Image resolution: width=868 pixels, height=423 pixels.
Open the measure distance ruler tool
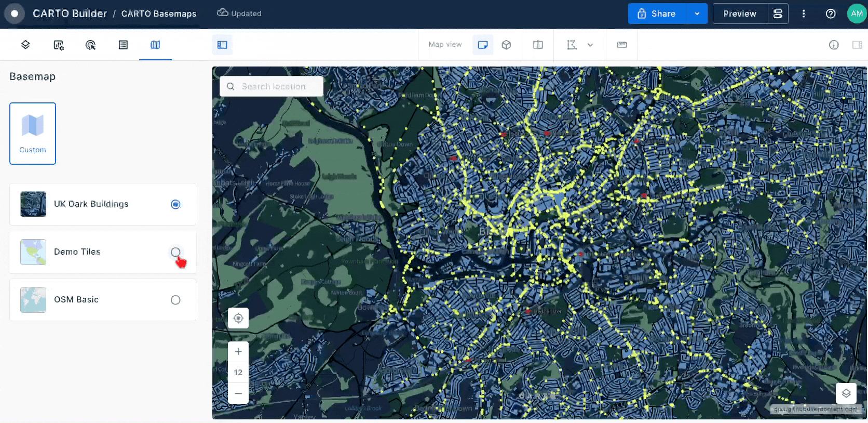(x=621, y=45)
